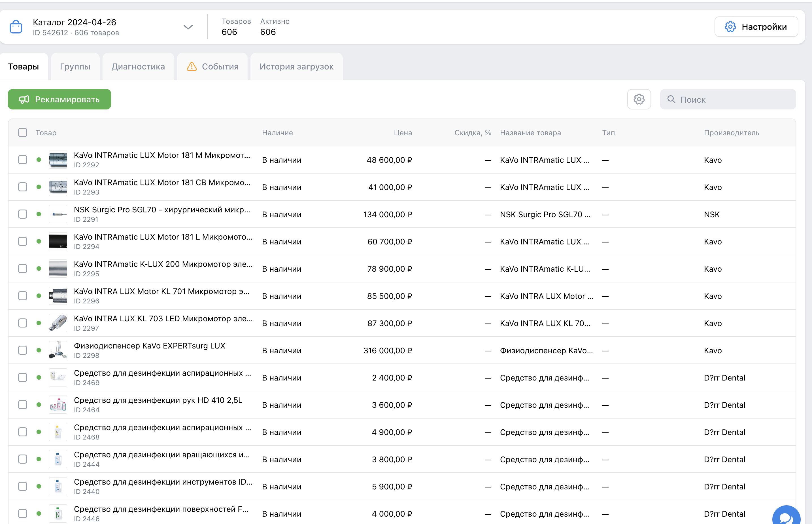Screen dimensions: 812x524
Task: Select checkbox for product ID 2464
Action: 23,405
